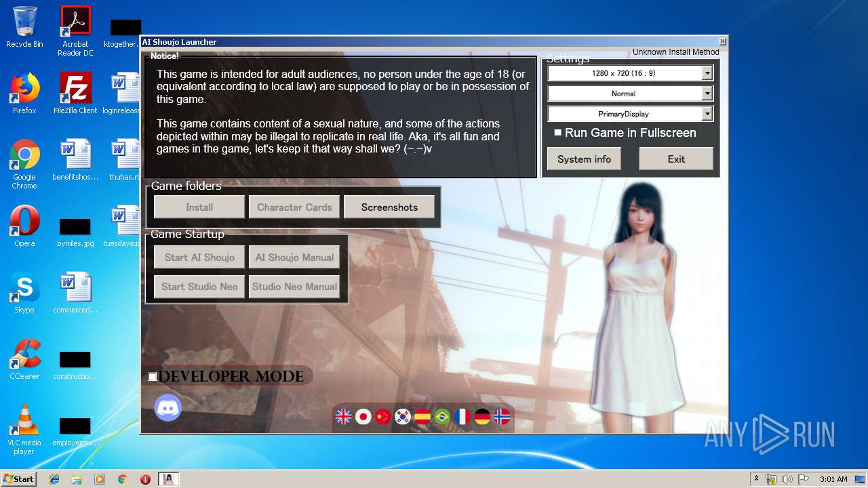868x488 pixels.
Task: Open Recycle Bin on desktop
Action: (x=24, y=27)
